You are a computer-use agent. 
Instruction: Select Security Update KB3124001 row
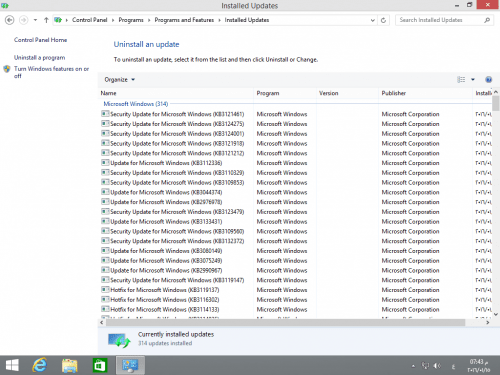(x=296, y=134)
